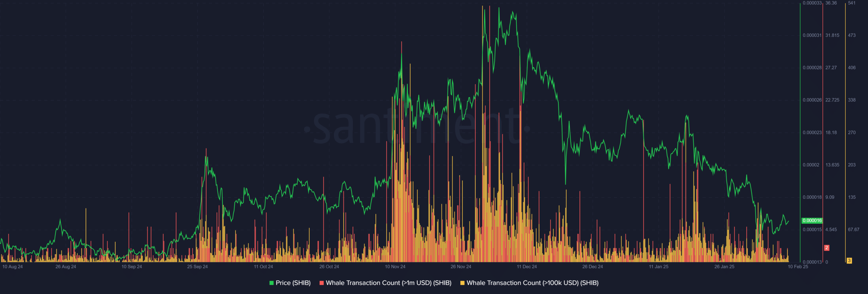The height and width of the screenshot is (294, 868).
Task: Toggle the Price (SHIB) legend label
Action: point(293,283)
